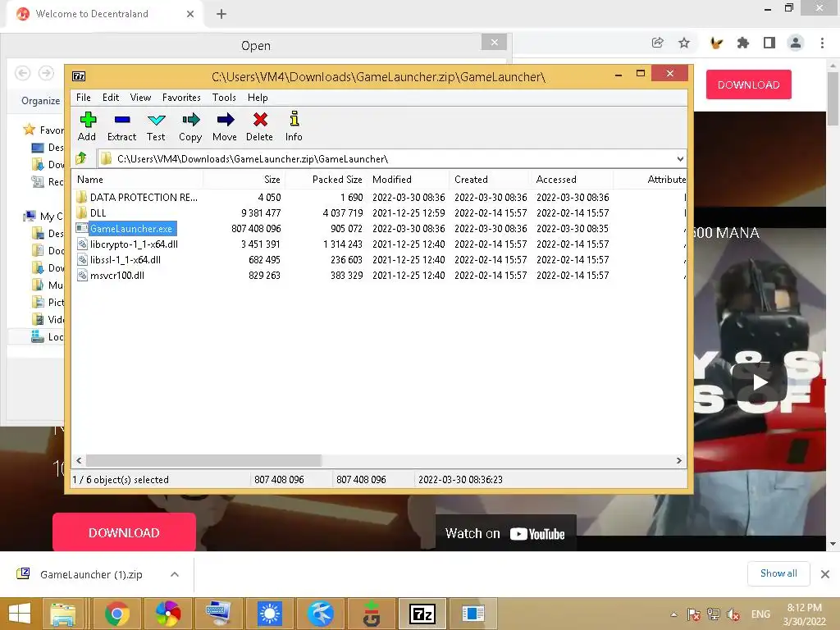Click the Copy toolbar icon
The height and width of the screenshot is (630, 840).
click(190, 120)
